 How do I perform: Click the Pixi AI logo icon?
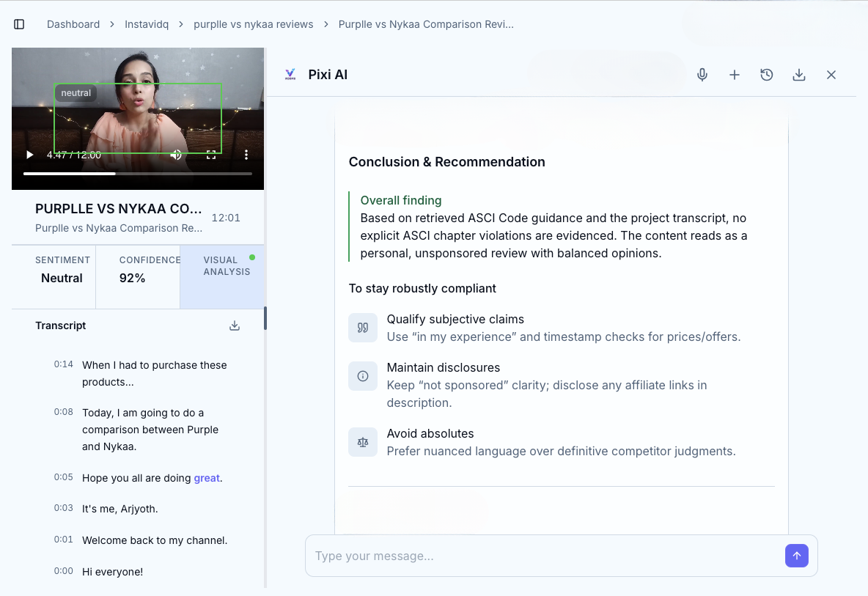click(x=290, y=75)
